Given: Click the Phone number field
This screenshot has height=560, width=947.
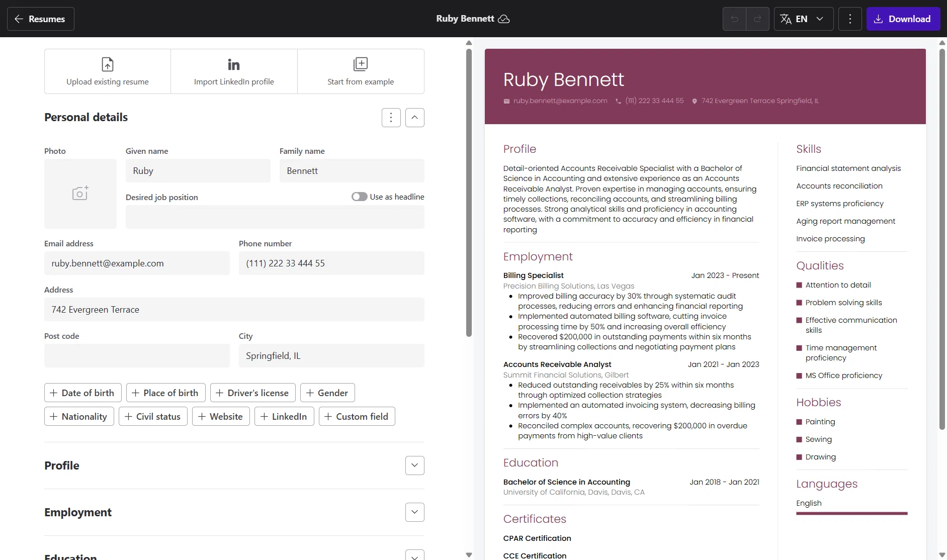Looking at the screenshot, I should coord(331,263).
